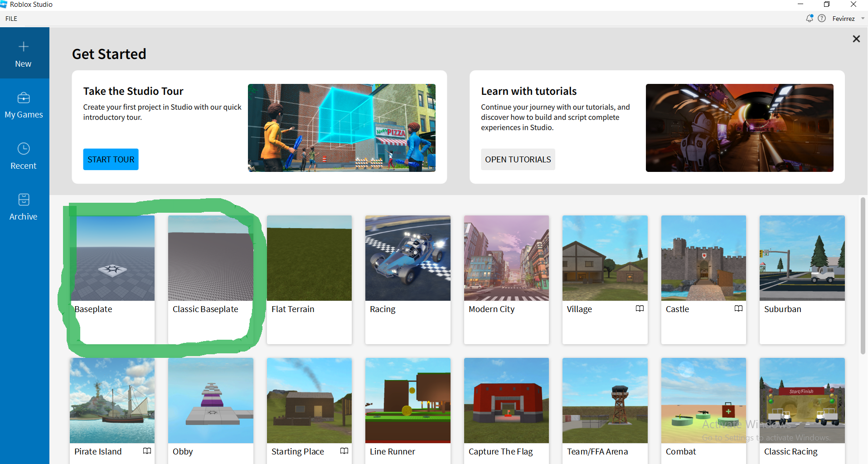This screenshot has width=868, height=464.
Task: Click the OPEN TUTORIALS button
Action: tap(518, 159)
